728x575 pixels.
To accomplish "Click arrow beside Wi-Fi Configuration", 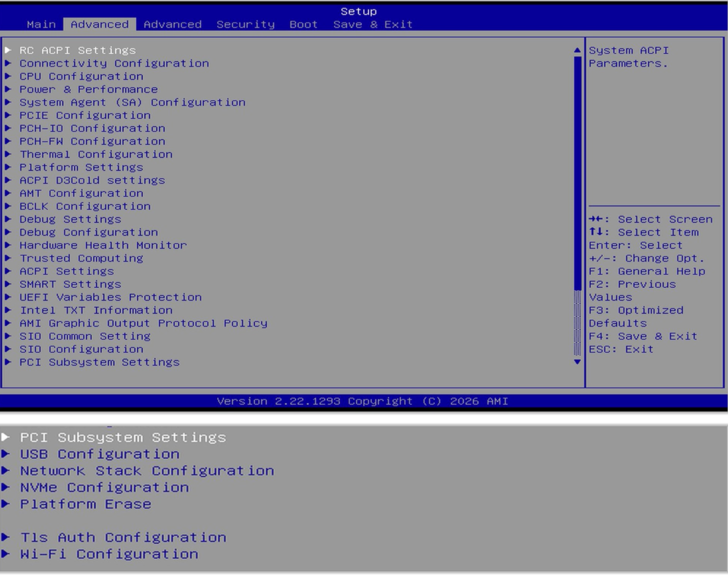I will [6, 554].
